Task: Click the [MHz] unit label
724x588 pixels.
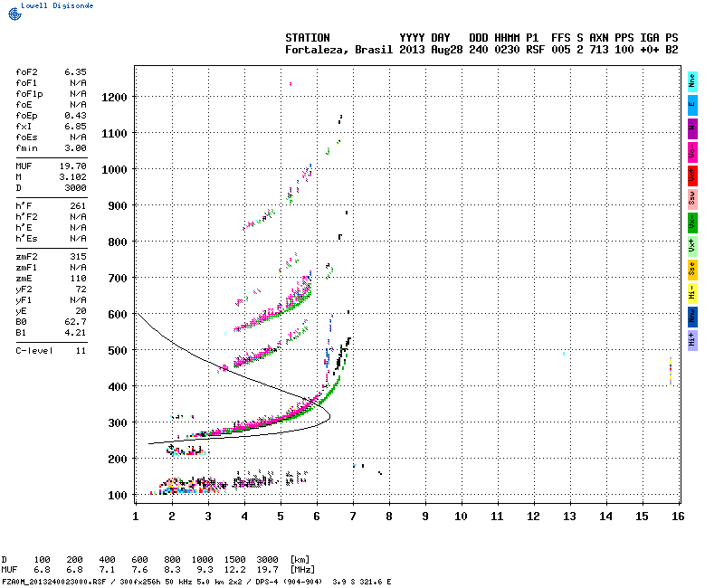Action: 302,570
